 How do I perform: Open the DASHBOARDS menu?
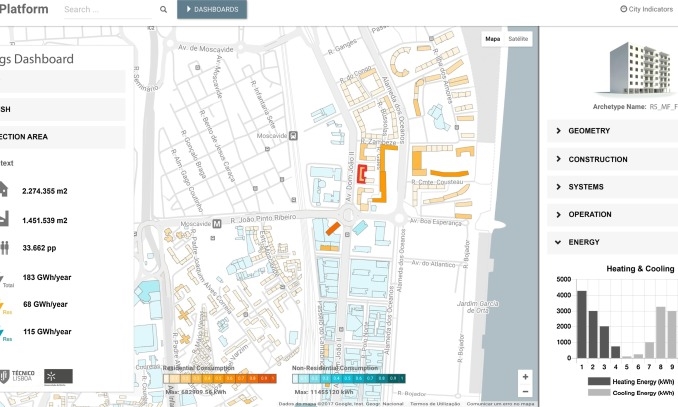(x=212, y=10)
